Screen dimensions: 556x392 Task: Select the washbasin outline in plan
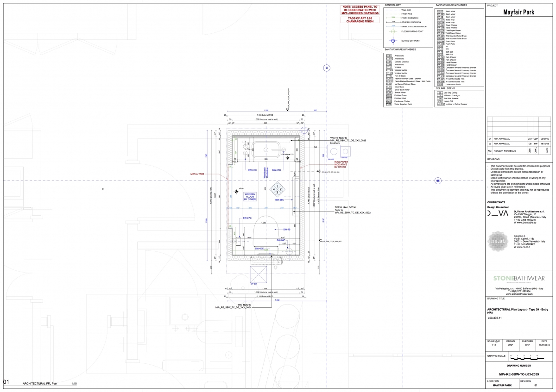click(x=266, y=150)
